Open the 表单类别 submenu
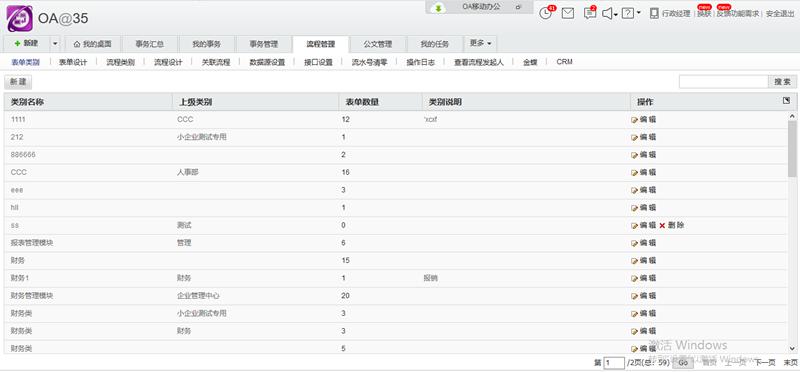Image resolution: width=800 pixels, height=372 pixels. click(x=25, y=62)
